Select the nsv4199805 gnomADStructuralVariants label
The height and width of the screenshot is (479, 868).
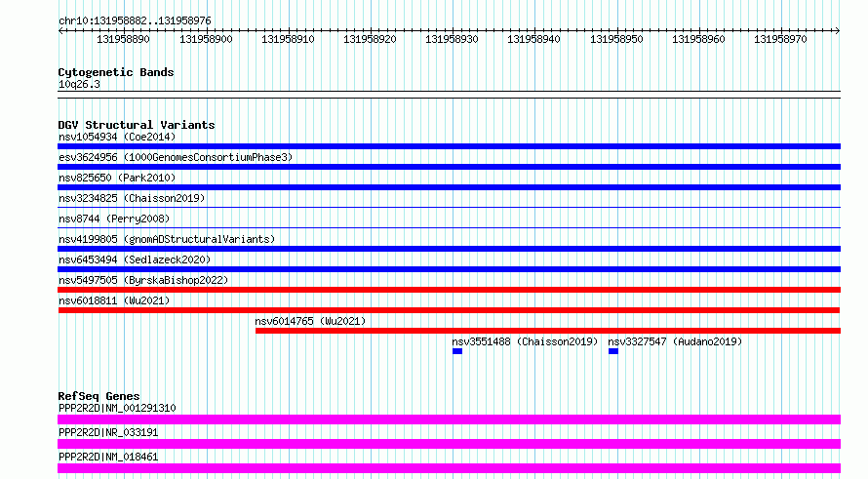coord(167,239)
